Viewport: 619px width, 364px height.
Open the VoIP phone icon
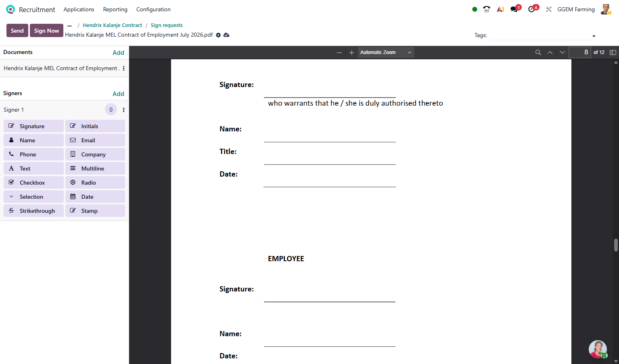coord(487,9)
